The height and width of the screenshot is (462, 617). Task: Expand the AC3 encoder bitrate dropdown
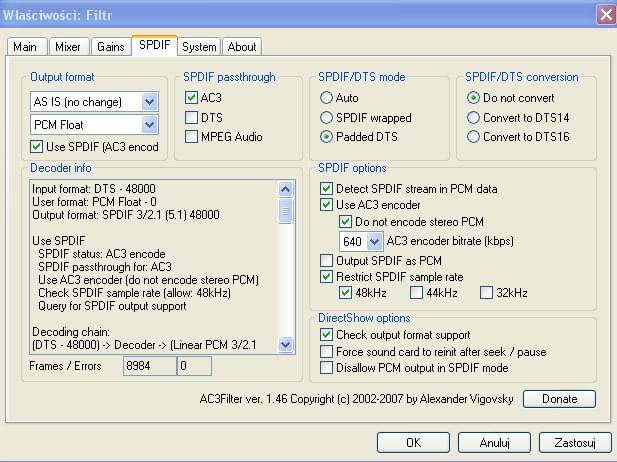click(x=375, y=241)
